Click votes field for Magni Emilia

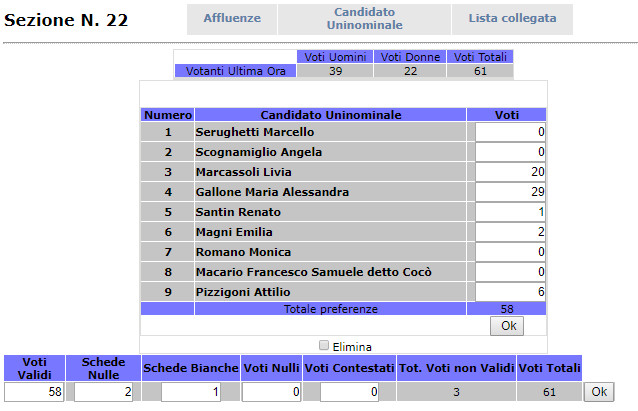510,232
